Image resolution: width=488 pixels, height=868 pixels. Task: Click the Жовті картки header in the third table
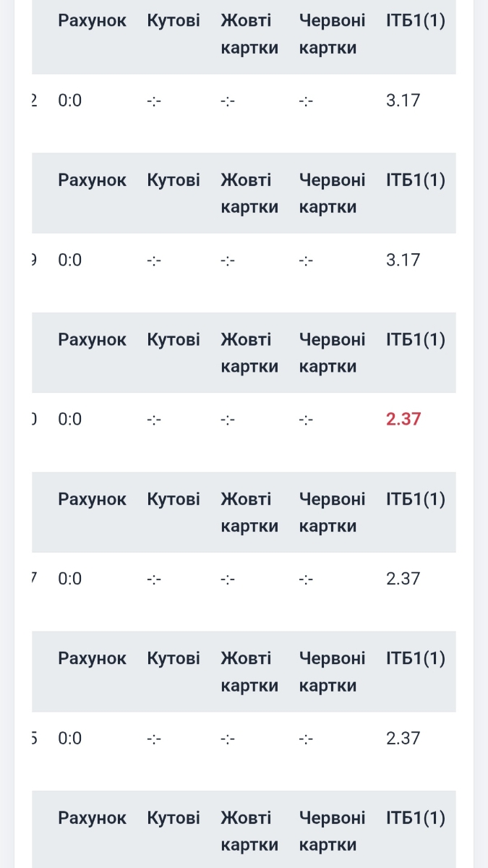(x=249, y=353)
